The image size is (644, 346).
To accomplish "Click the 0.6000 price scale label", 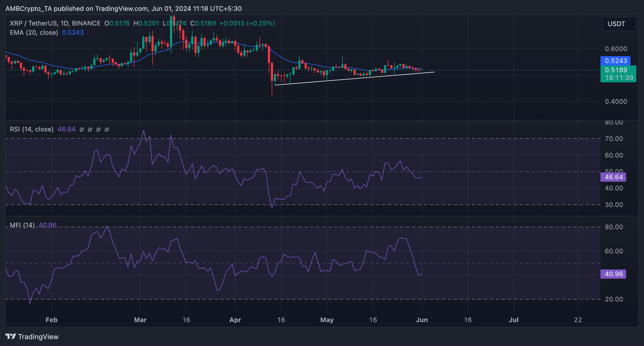I will [x=616, y=49].
